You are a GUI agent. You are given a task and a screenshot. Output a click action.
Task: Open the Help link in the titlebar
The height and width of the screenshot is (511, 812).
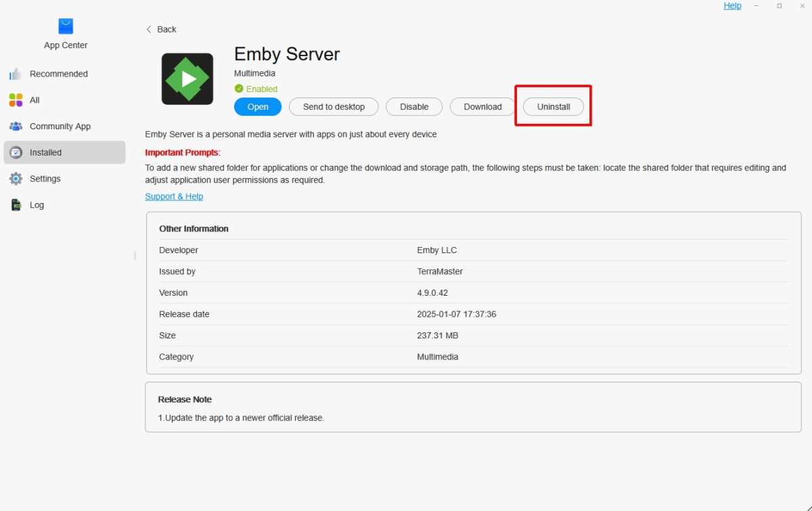(732, 5)
